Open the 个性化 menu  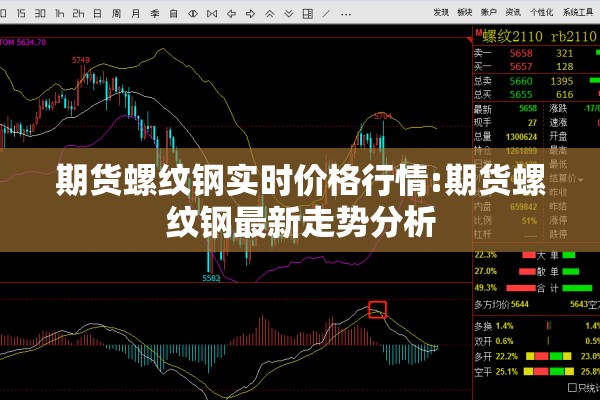[x=541, y=12]
